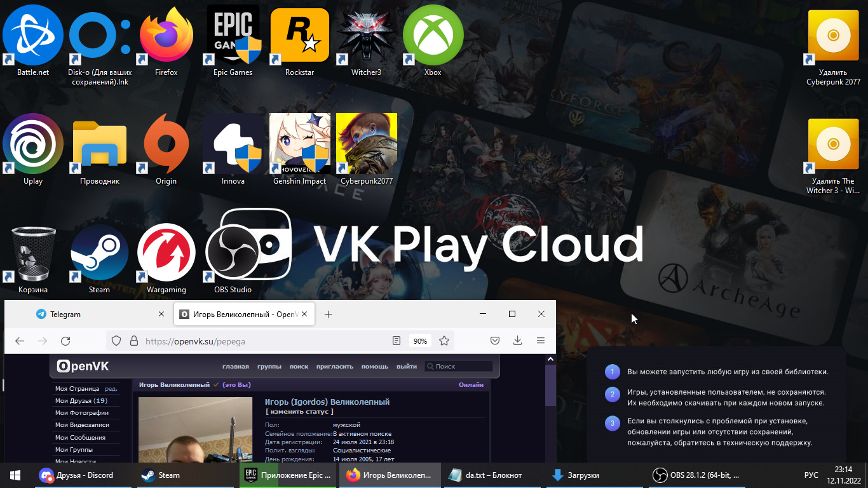The image size is (868, 488).
Task: Open the пригласить link in OpenVK header
Action: point(335,367)
